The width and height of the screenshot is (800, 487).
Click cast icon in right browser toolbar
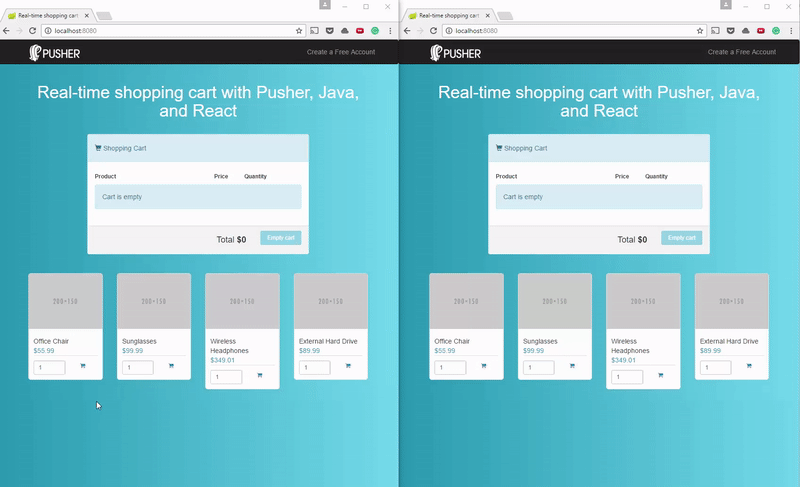(x=715, y=31)
